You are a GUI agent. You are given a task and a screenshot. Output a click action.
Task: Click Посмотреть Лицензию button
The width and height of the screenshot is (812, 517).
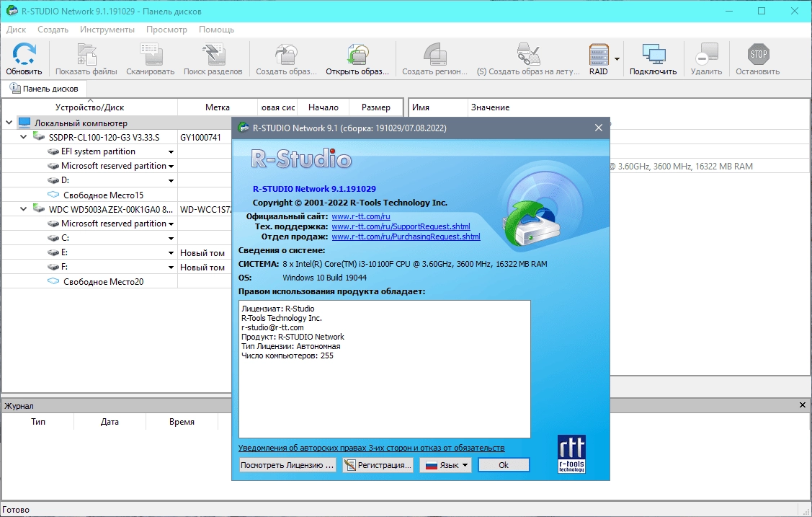pyautogui.click(x=287, y=465)
